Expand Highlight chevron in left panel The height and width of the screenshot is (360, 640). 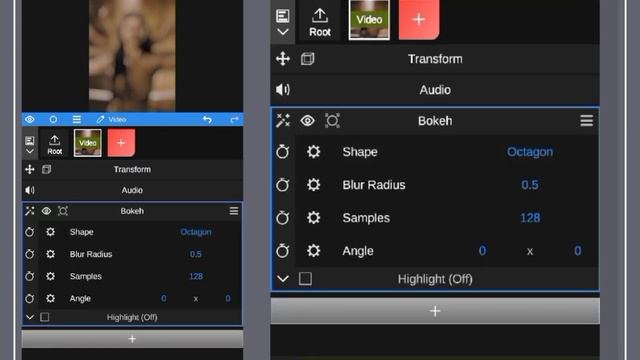30,317
